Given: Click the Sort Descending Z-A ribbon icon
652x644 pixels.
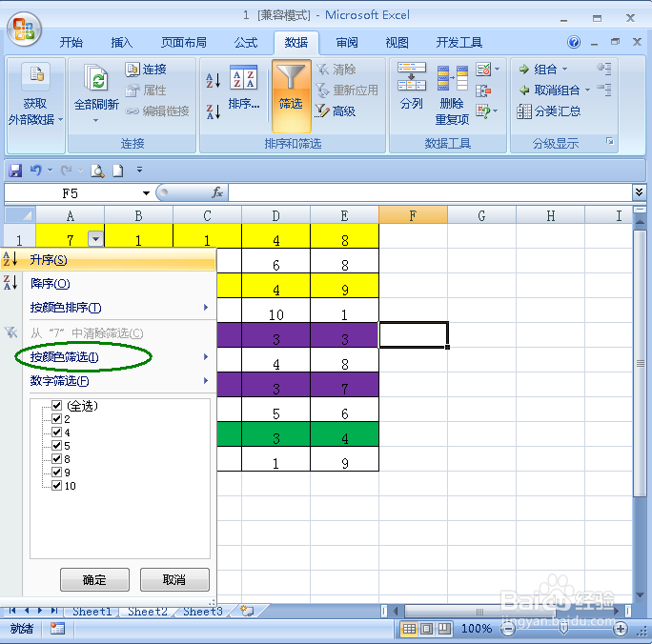Looking at the screenshot, I should click(213, 111).
